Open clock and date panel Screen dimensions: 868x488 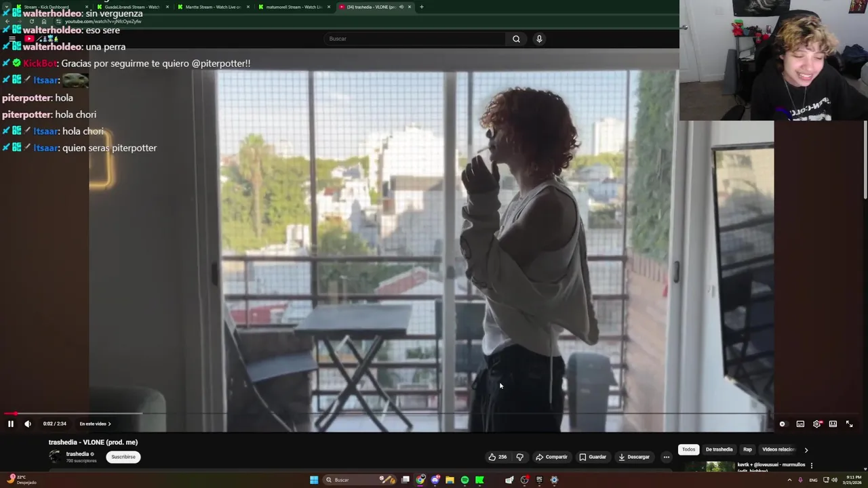(x=853, y=480)
